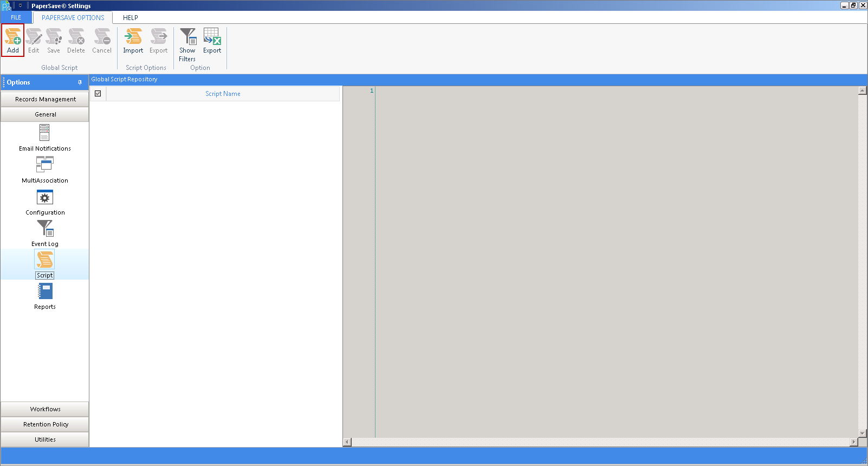Expand the Records Management section

(45, 99)
